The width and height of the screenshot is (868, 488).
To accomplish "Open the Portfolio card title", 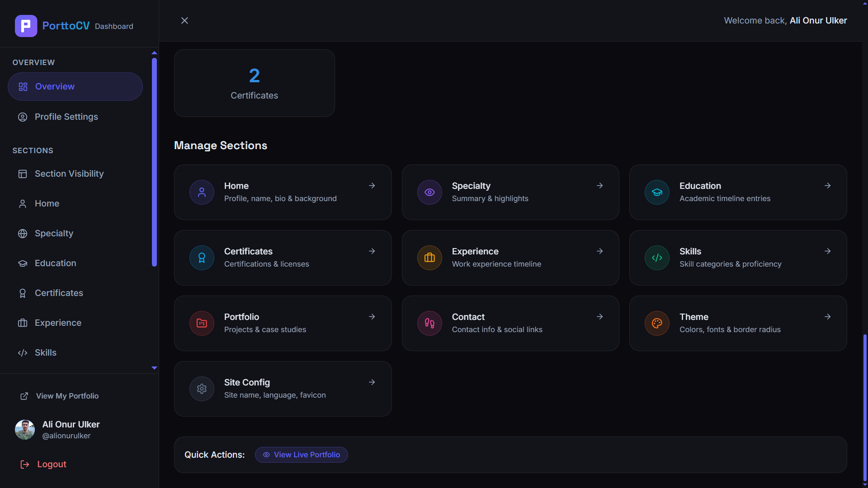I will (x=241, y=317).
